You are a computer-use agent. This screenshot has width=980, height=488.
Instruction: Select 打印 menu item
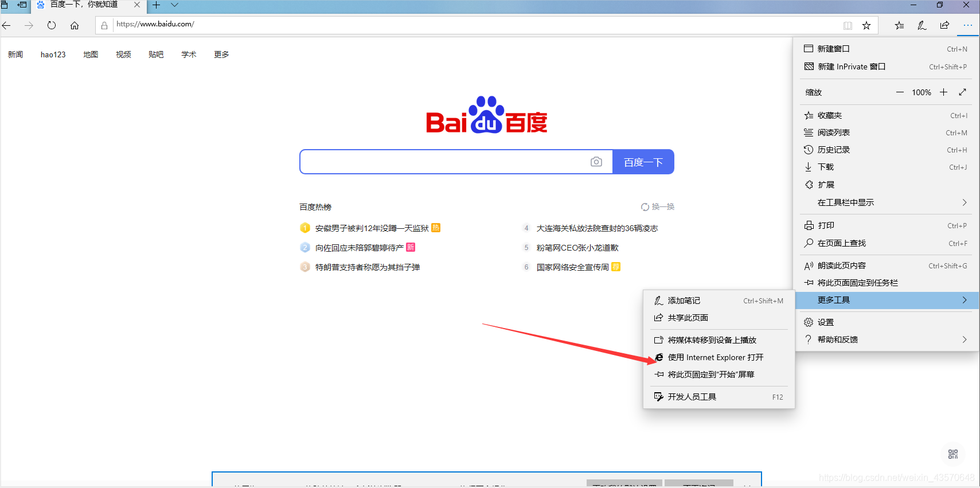point(886,225)
